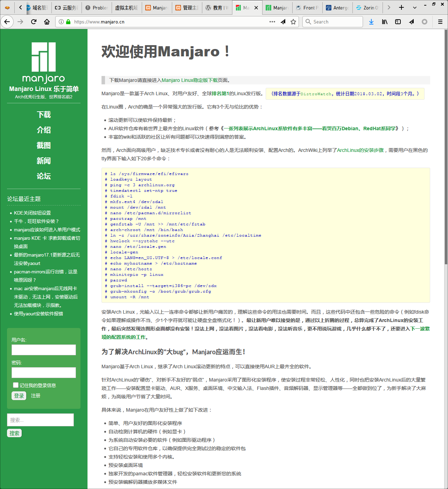The height and width of the screenshot is (489, 448).
Task: Click the 搜索 button in sidebar
Action: (14, 433)
